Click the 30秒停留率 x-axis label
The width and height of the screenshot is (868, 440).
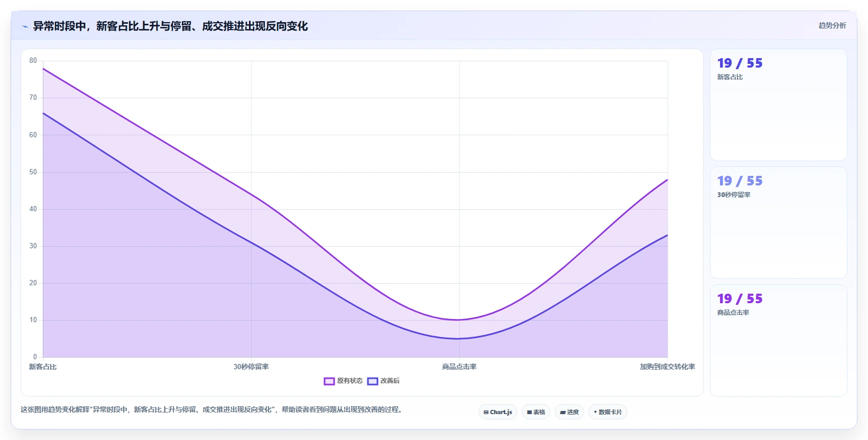[x=251, y=367]
